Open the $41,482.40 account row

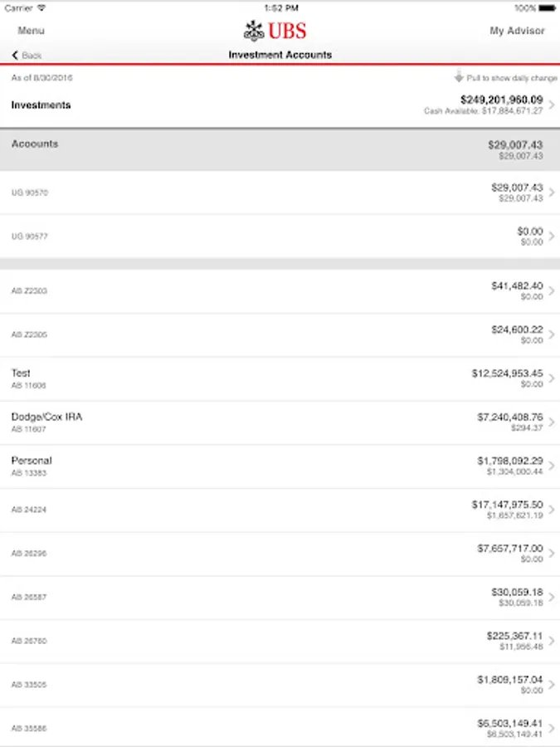tap(280, 291)
